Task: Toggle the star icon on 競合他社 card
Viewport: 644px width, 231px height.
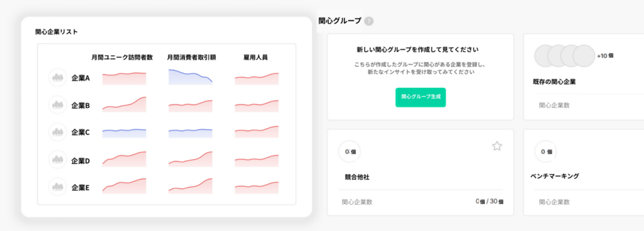Action: (497, 146)
